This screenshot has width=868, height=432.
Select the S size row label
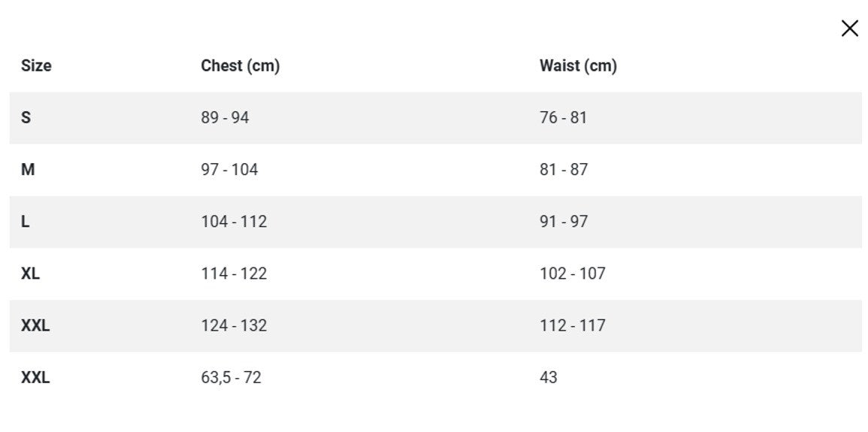tap(26, 118)
